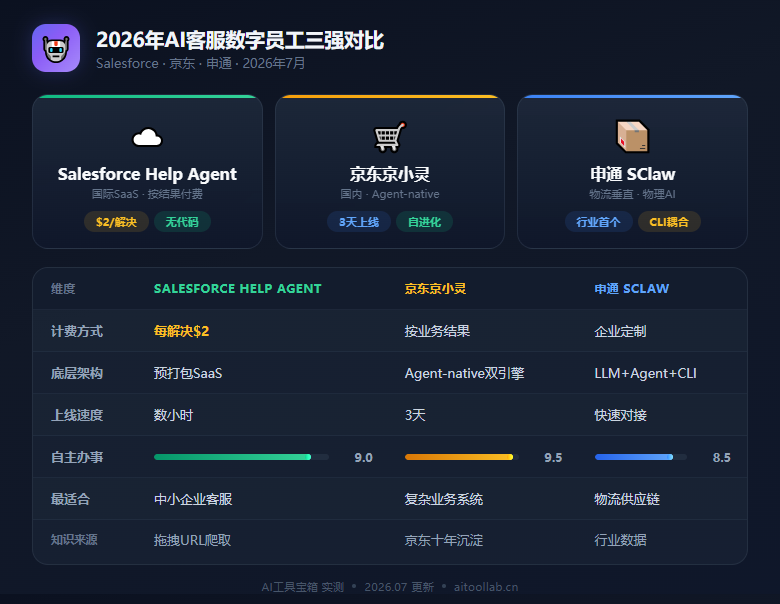
Task: Click the 快速对接 cell
Action: (620, 415)
